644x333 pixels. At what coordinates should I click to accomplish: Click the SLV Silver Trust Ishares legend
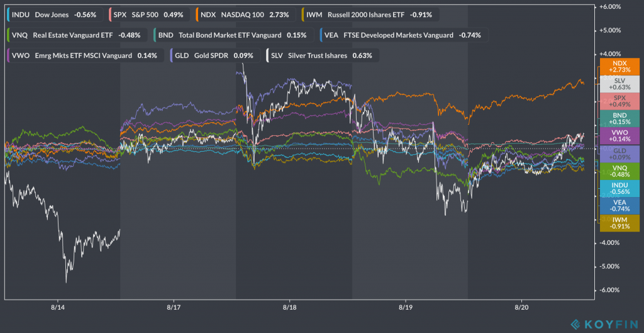[322, 55]
